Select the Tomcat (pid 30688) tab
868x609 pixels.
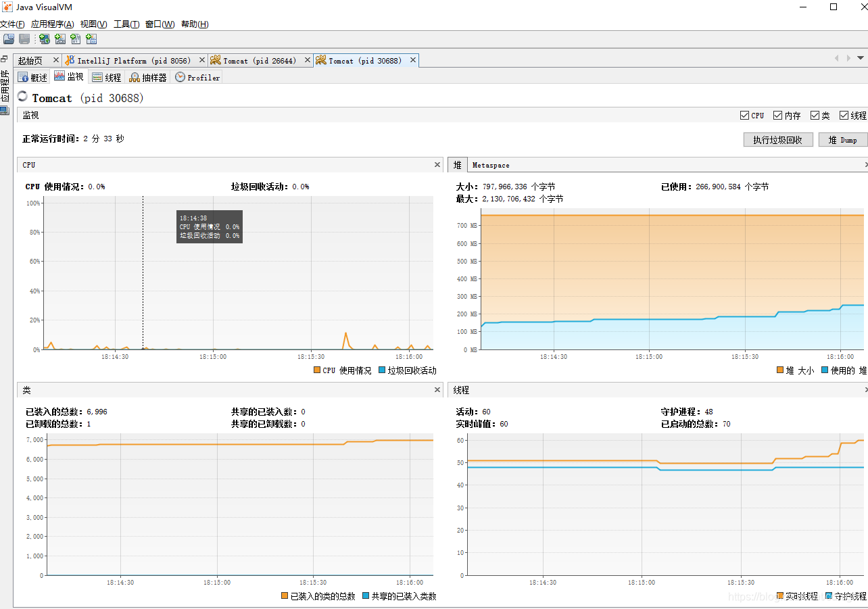[365, 61]
